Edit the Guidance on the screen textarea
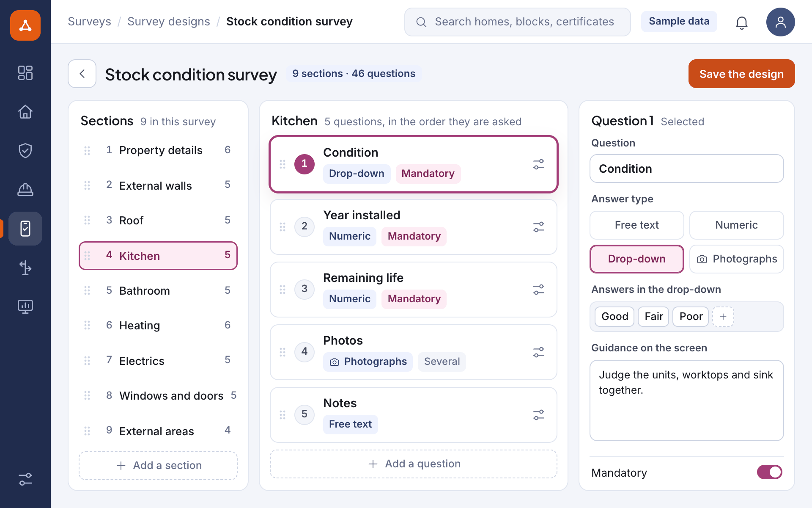 point(687,400)
